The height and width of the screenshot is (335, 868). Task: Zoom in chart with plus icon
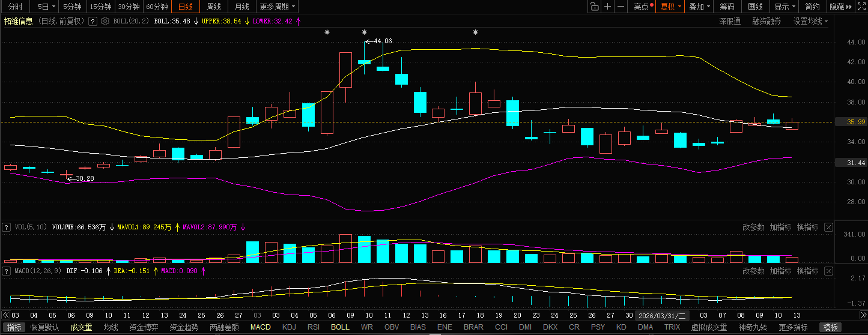(x=607, y=7)
